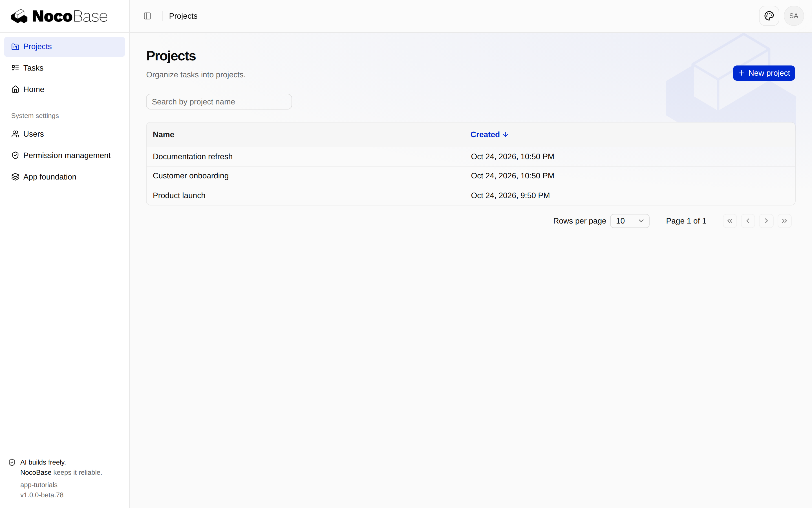
Task: Go to the first page
Action: (730, 221)
